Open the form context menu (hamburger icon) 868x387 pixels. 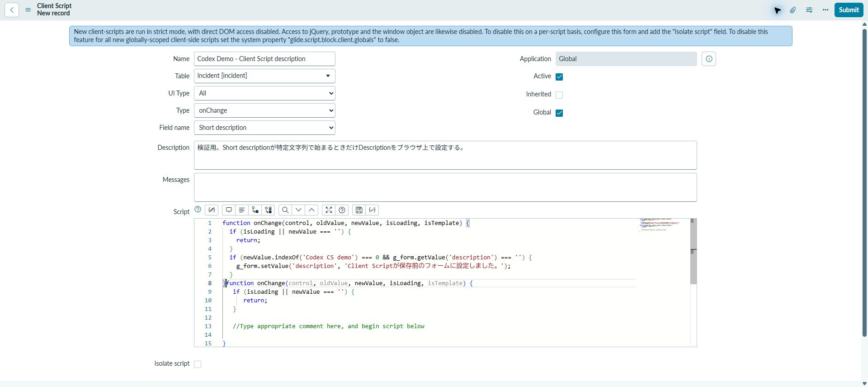click(x=28, y=10)
